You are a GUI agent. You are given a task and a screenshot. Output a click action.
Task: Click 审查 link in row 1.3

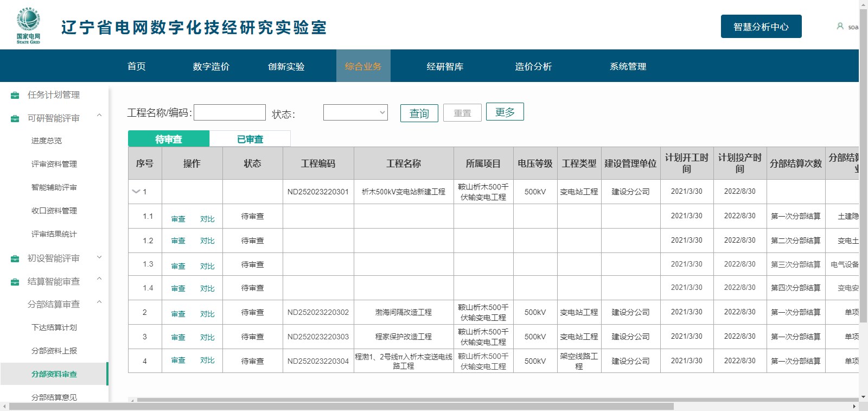[178, 266]
